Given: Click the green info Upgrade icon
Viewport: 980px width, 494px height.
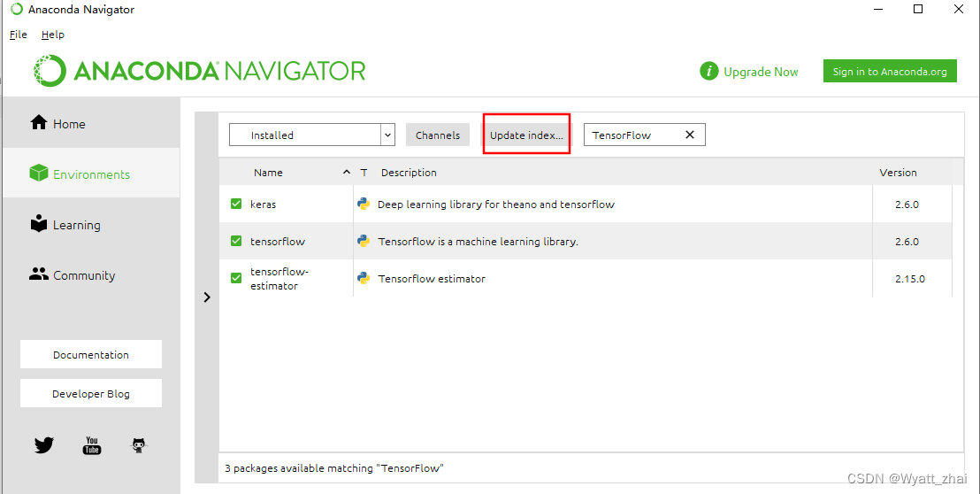Looking at the screenshot, I should click(x=708, y=72).
